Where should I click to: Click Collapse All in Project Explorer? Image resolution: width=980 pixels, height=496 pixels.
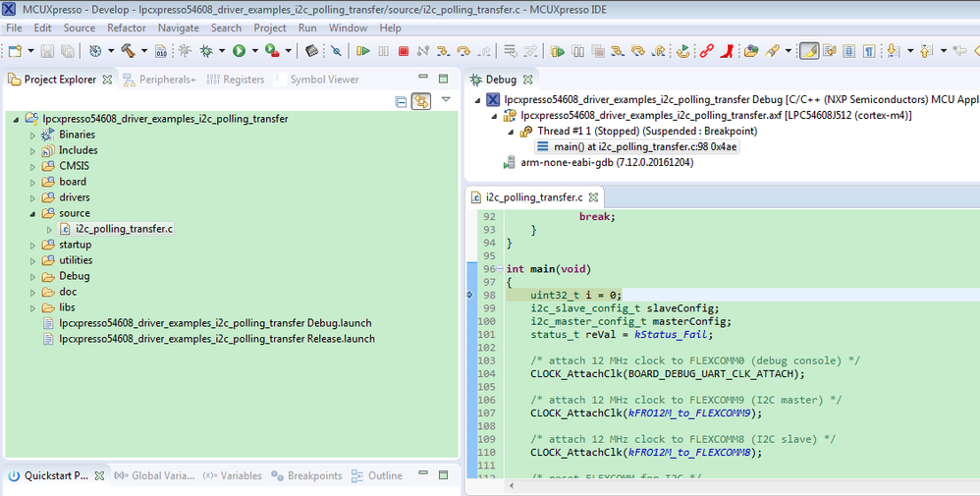(401, 101)
